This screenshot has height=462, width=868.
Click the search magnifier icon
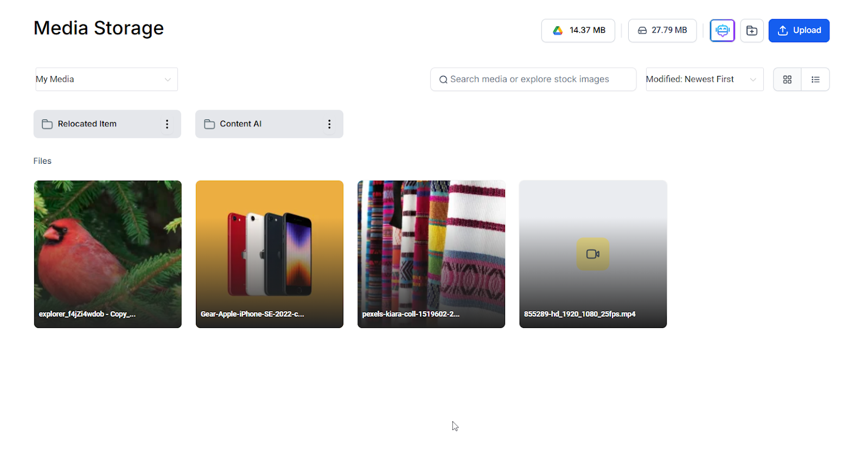[443, 80]
